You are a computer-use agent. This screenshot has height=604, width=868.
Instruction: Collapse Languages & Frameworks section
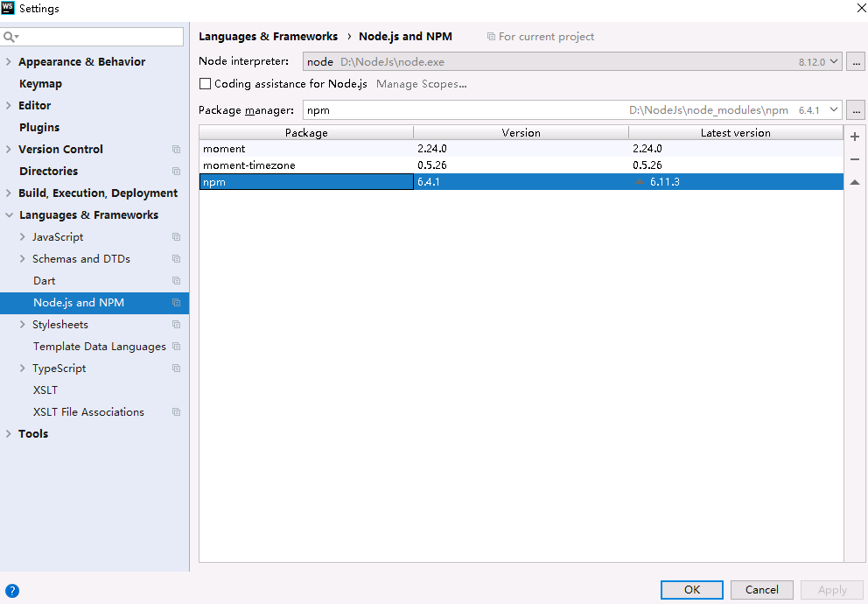click(x=9, y=214)
